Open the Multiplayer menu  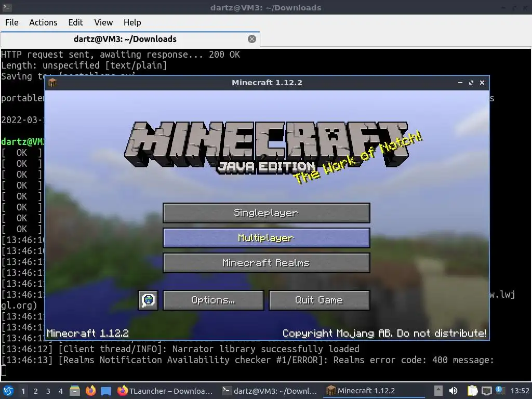tap(267, 238)
